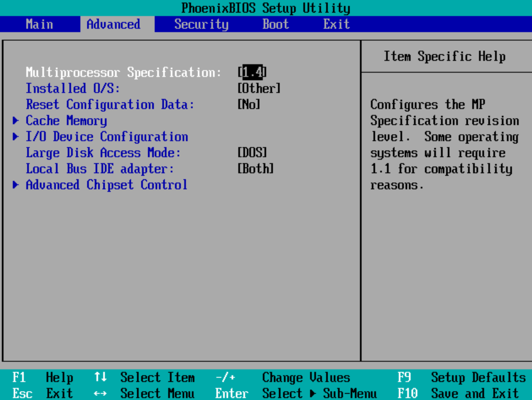Open the Cache Memory submenu label
The height and width of the screenshot is (400, 532).
pos(66,121)
